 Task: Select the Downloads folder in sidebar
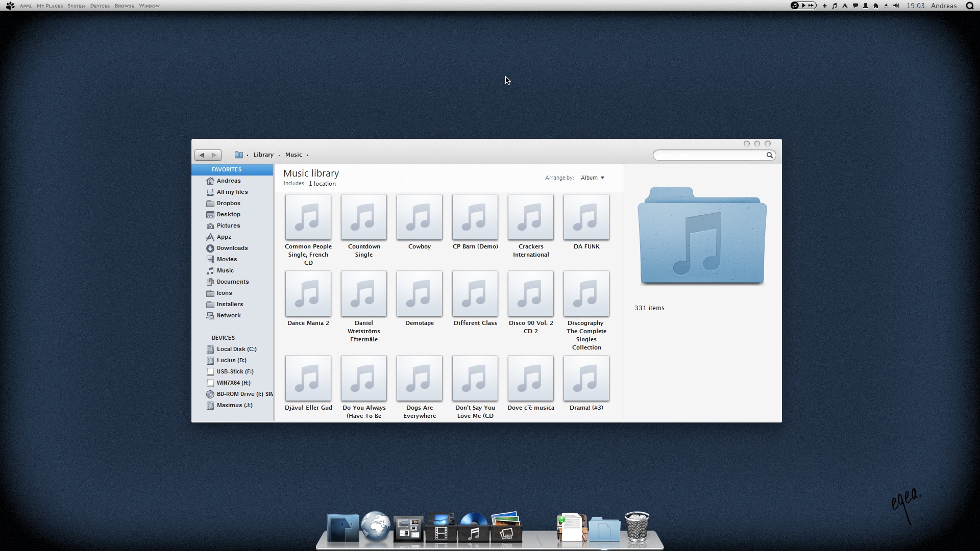[x=232, y=247]
